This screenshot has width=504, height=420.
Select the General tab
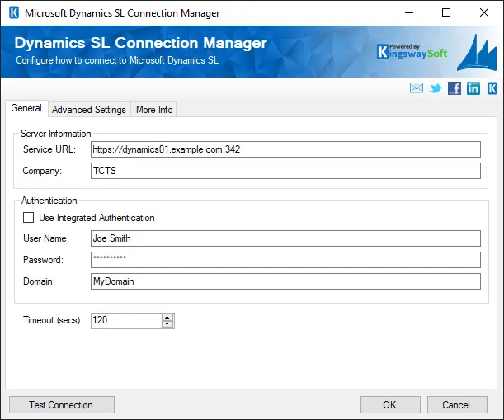[26, 109]
